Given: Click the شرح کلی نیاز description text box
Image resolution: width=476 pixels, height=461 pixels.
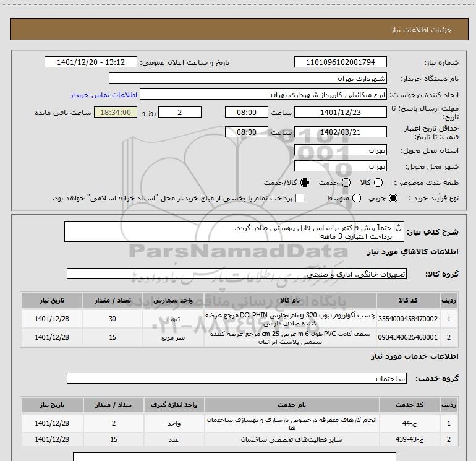Looking at the screenshot, I should click(234, 231).
